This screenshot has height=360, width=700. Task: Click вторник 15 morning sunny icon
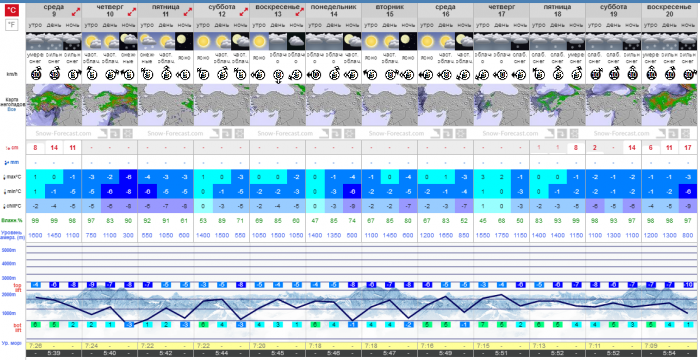click(x=371, y=41)
